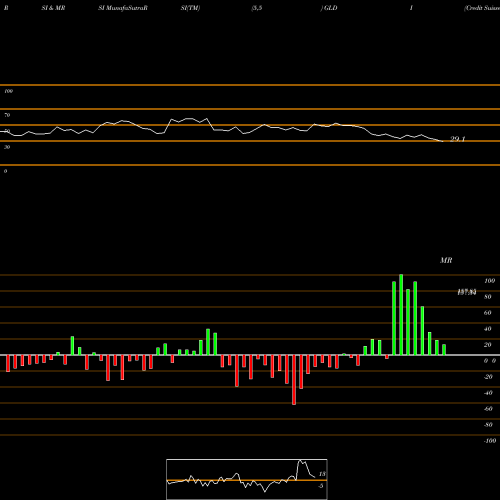The image size is (500, 500).
Task: Click the 'SI & MR' header text
Action: coord(53,8)
